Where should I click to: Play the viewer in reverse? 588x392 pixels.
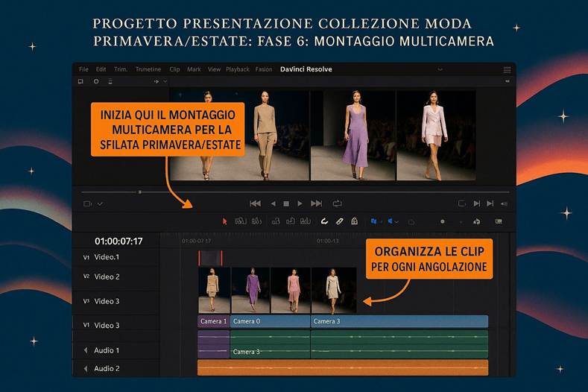tap(273, 203)
